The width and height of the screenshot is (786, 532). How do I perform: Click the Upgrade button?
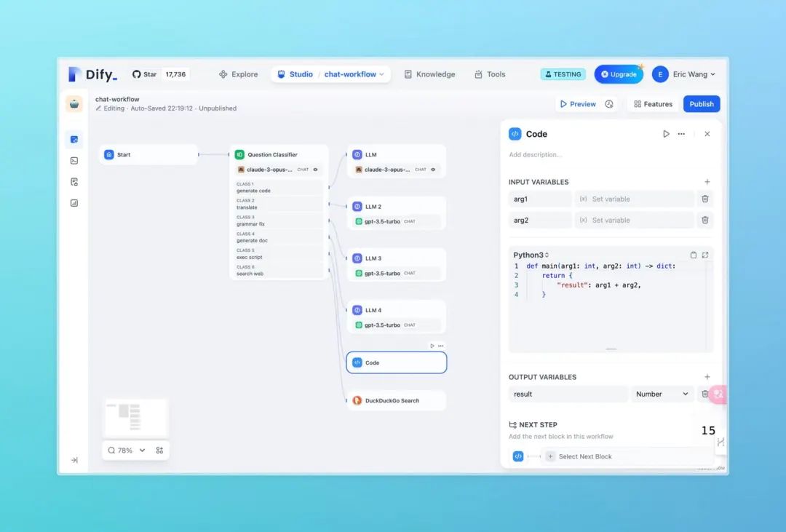pos(619,74)
